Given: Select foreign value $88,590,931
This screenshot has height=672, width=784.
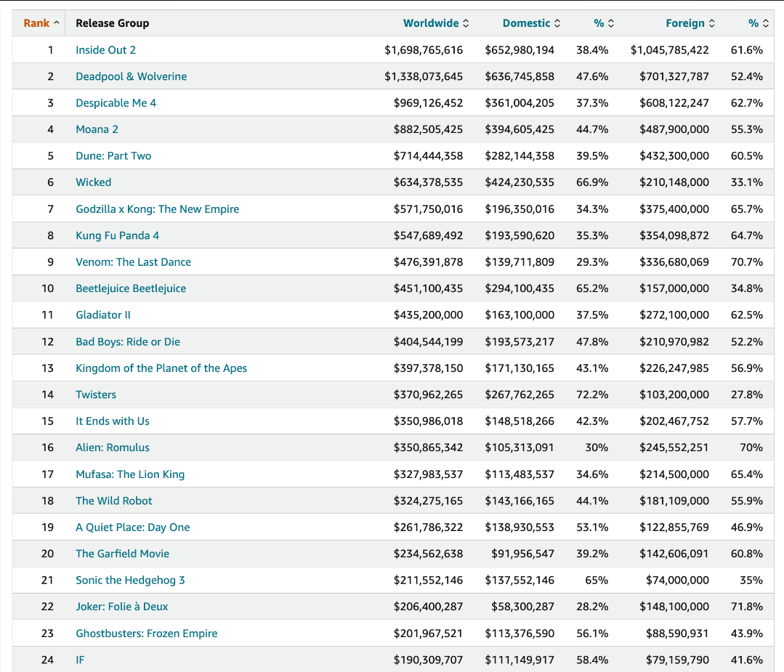Looking at the screenshot, I should click(677, 633).
